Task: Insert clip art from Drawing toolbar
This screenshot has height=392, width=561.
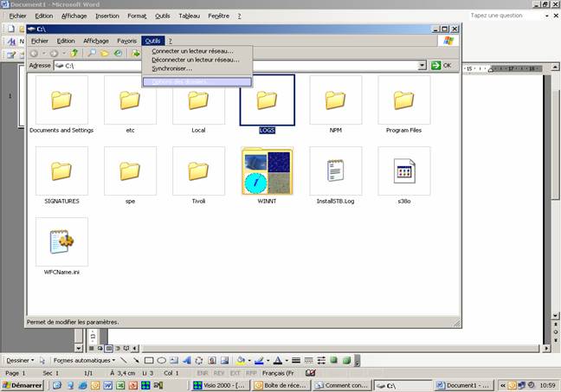Action: tap(212, 361)
